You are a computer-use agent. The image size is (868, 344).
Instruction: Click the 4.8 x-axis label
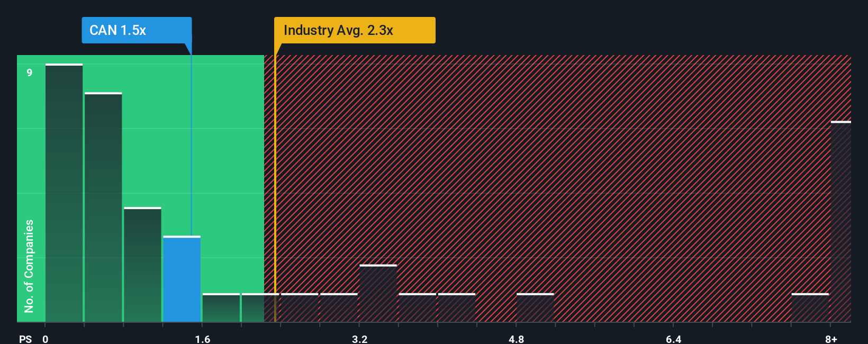point(517,339)
